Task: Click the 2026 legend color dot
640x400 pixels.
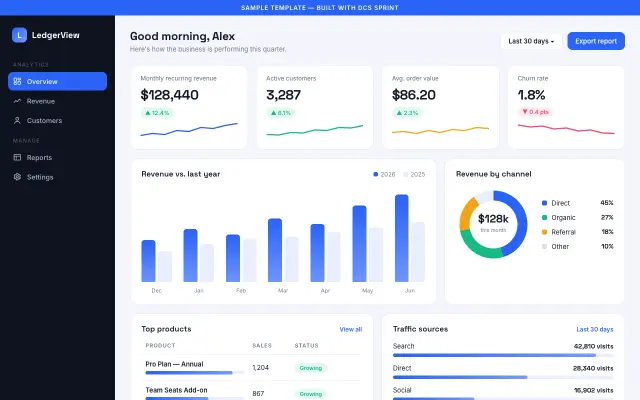Action: point(376,174)
